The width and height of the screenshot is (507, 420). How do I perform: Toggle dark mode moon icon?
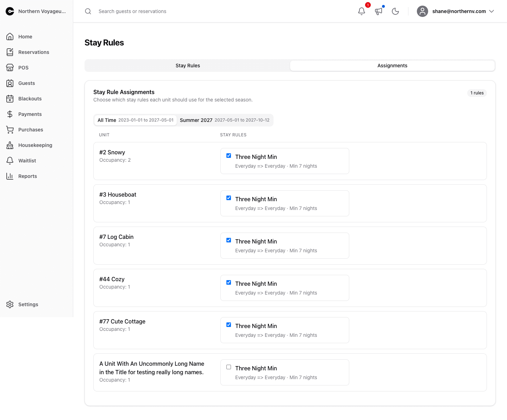[x=395, y=11]
